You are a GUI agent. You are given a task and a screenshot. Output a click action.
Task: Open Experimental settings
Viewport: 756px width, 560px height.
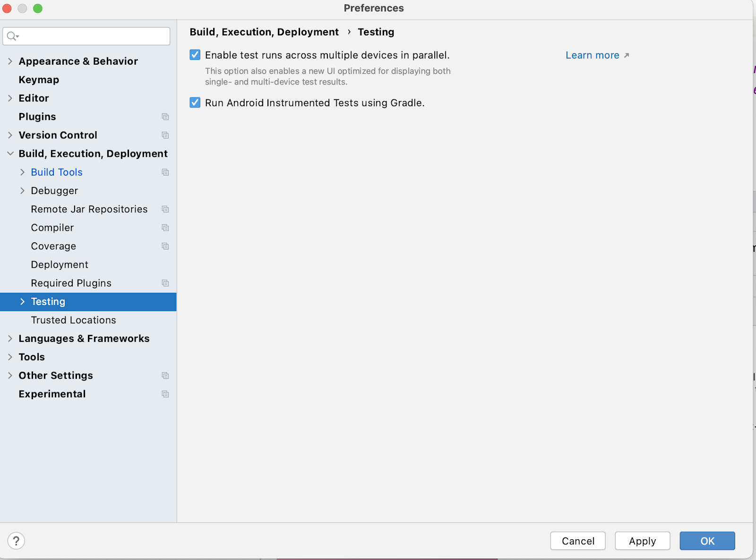(x=52, y=394)
